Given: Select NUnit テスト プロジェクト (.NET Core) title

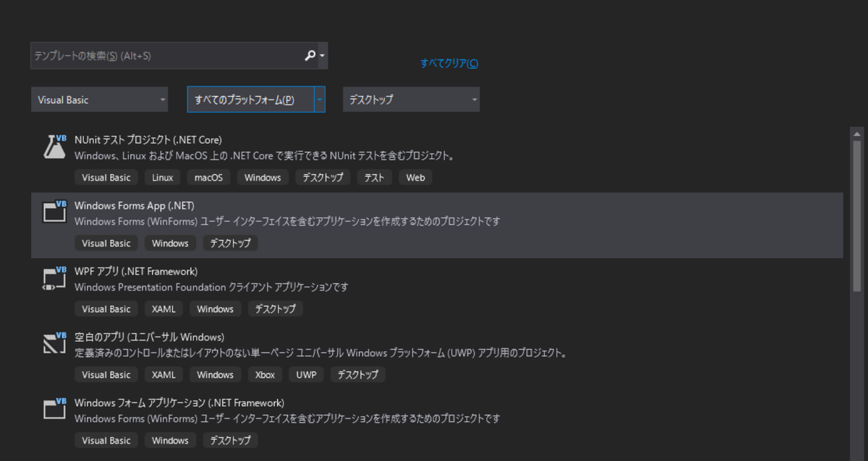Looking at the screenshot, I should (x=148, y=139).
